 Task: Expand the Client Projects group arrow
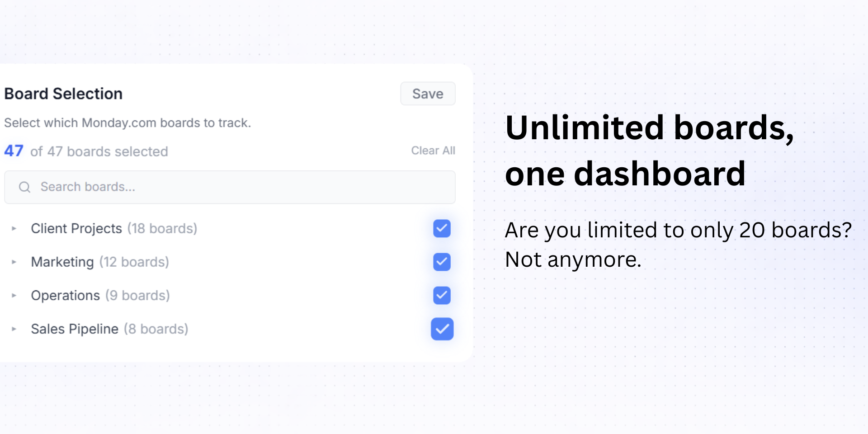point(14,229)
